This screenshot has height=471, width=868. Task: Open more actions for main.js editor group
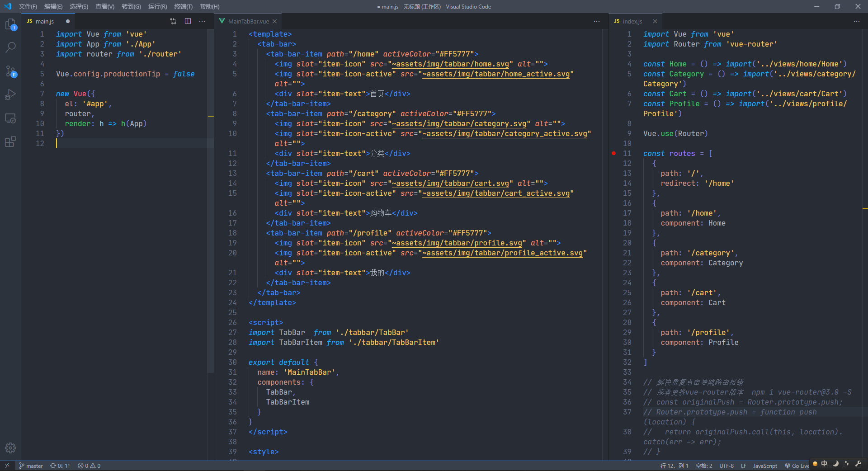(x=202, y=21)
